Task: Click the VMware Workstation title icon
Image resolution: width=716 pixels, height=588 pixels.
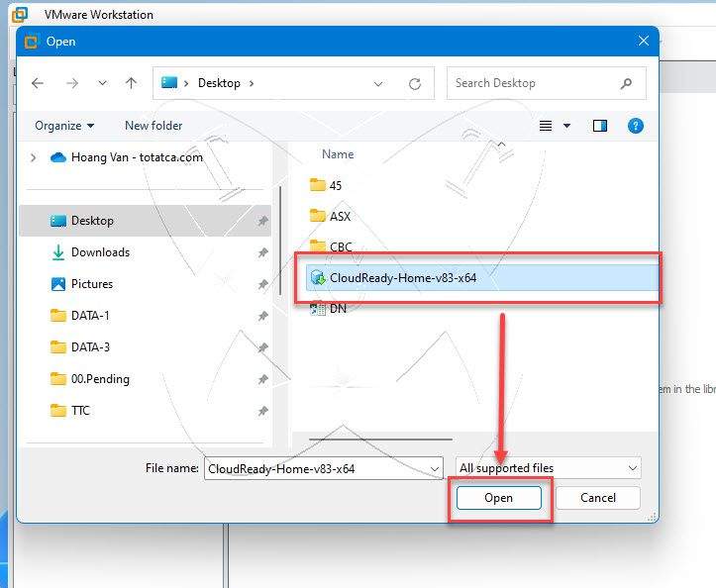Action: point(20,15)
